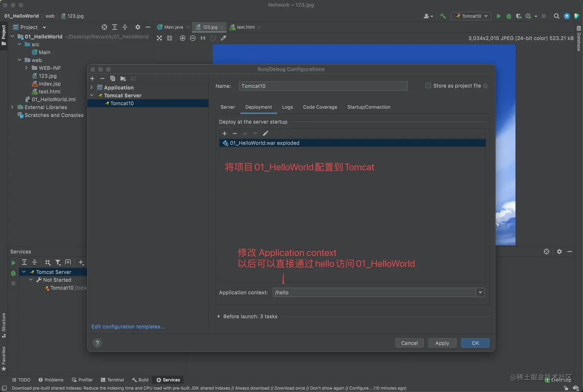Open Services panel settings gear
Screen dimensions: 583x392
[x=559, y=252]
